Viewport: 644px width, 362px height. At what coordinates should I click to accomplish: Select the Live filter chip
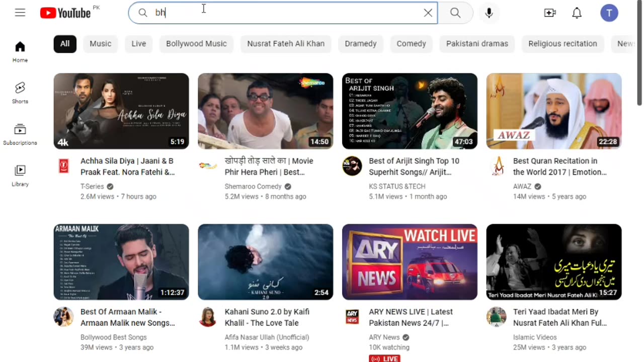pos(139,44)
